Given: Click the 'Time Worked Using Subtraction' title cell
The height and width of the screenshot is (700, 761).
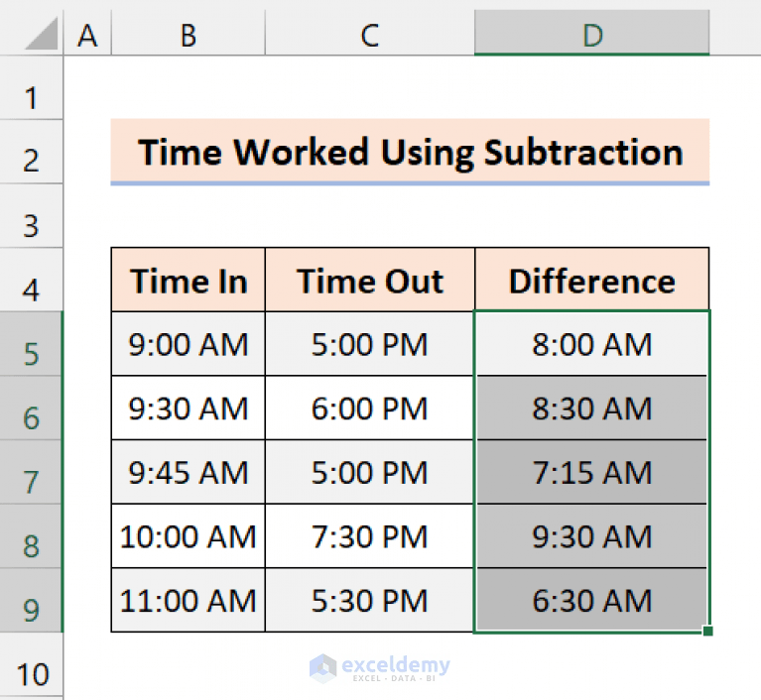Looking at the screenshot, I should [x=410, y=152].
